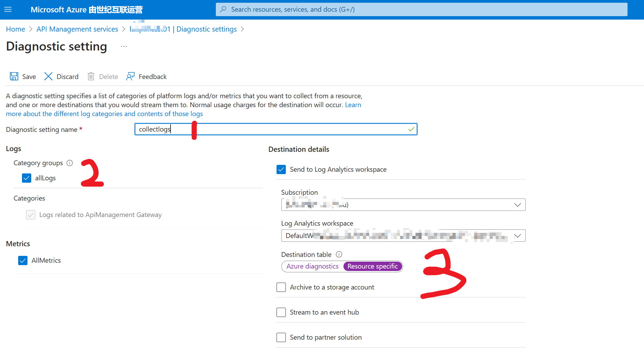Click the search magnifier icon
644x363 pixels.
[223, 9]
